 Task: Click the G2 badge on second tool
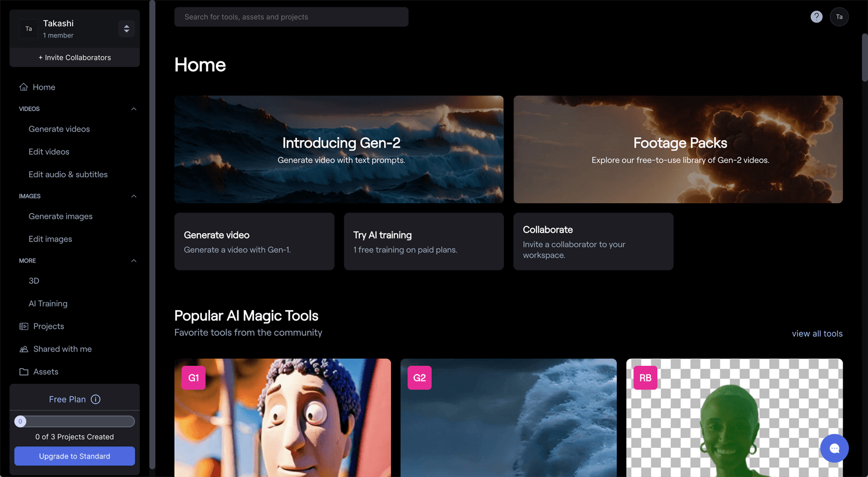tap(420, 377)
